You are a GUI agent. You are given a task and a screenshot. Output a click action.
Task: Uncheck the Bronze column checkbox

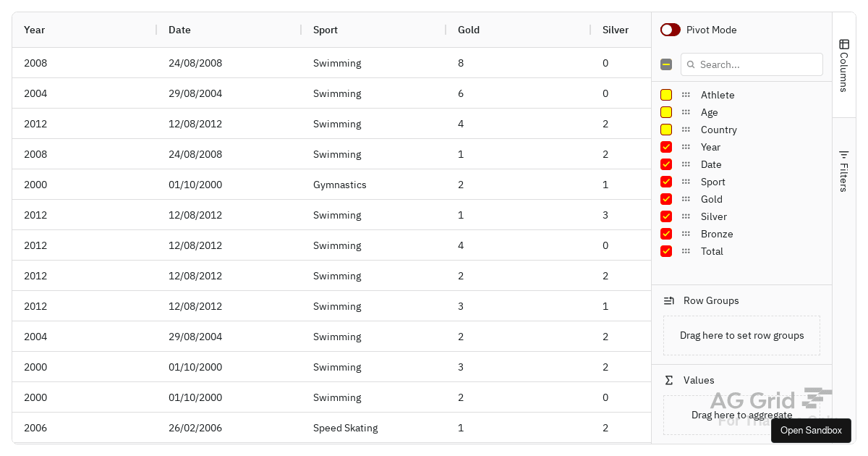pyautogui.click(x=666, y=234)
